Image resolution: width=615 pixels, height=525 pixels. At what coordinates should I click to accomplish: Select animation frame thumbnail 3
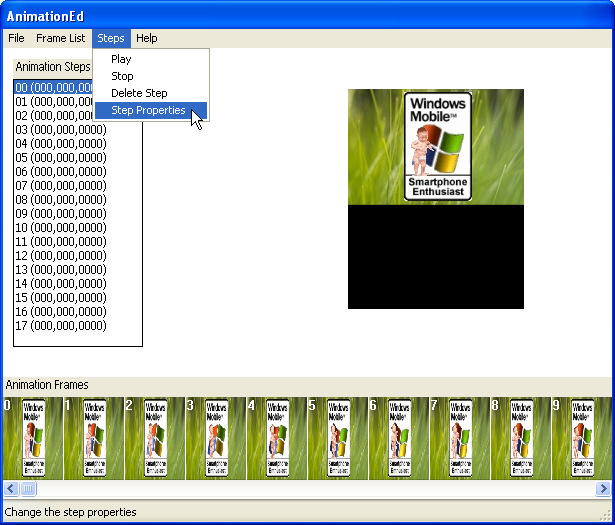pyautogui.click(x=216, y=438)
